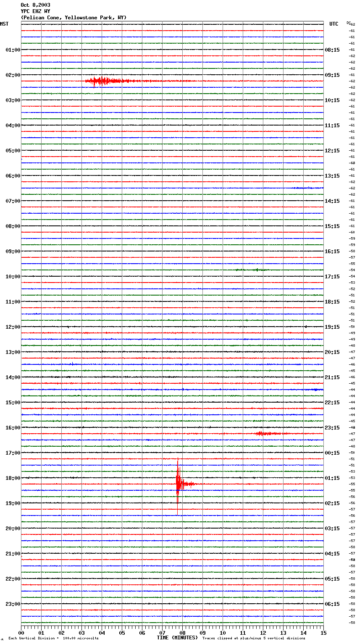Click the minute-axis tick label "08"

(182, 633)
